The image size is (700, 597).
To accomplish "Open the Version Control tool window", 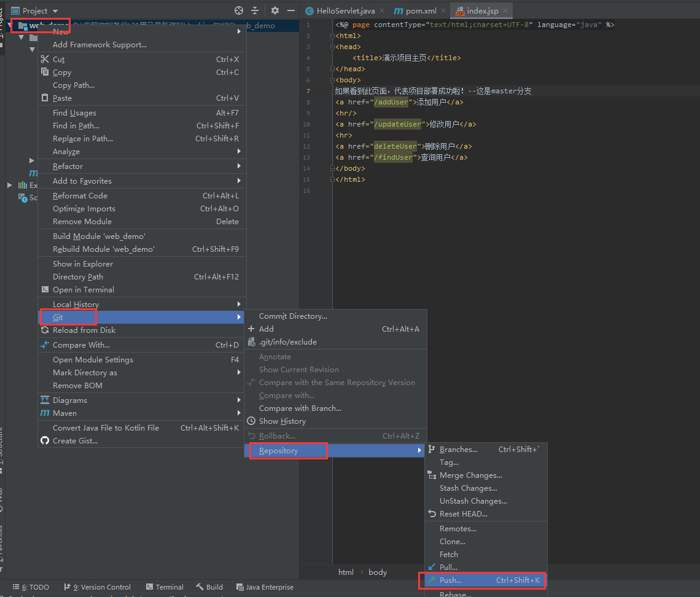I will 97,587.
